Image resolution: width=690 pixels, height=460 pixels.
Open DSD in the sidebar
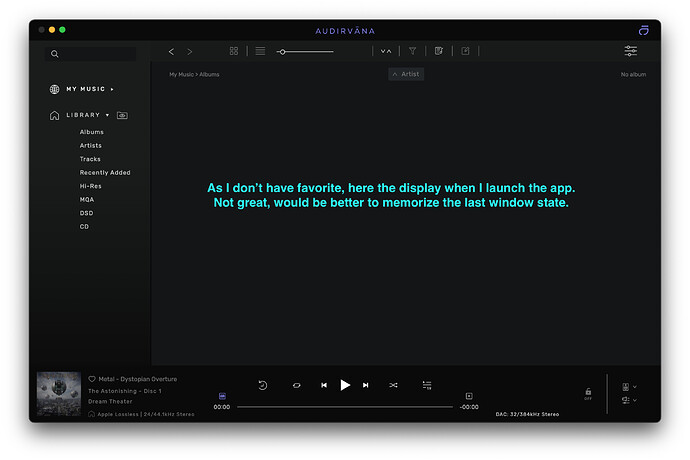[x=86, y=213]
